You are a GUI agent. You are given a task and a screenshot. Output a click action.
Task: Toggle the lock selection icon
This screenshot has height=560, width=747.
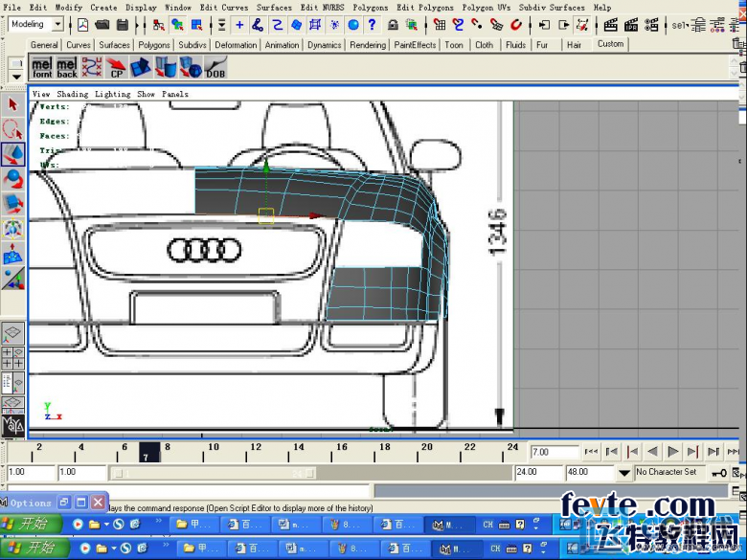(393, 24)
